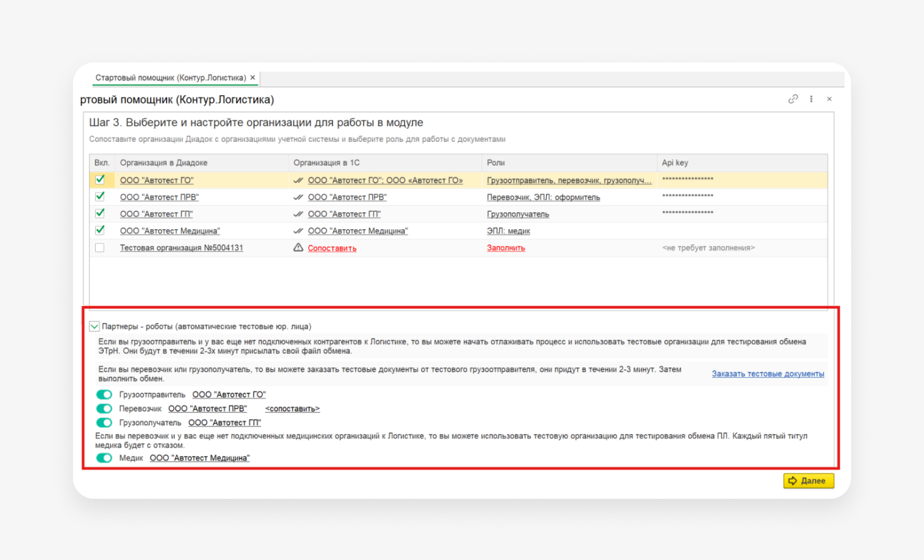Select the Api key cell in the Автотест ГП row
The image size is (924, 560).
point(742,214)
